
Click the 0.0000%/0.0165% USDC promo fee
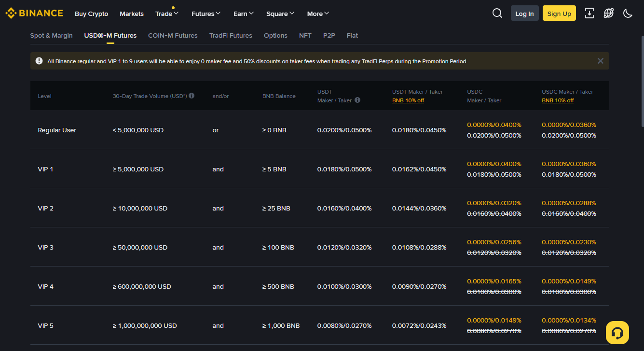pos(494,281)
